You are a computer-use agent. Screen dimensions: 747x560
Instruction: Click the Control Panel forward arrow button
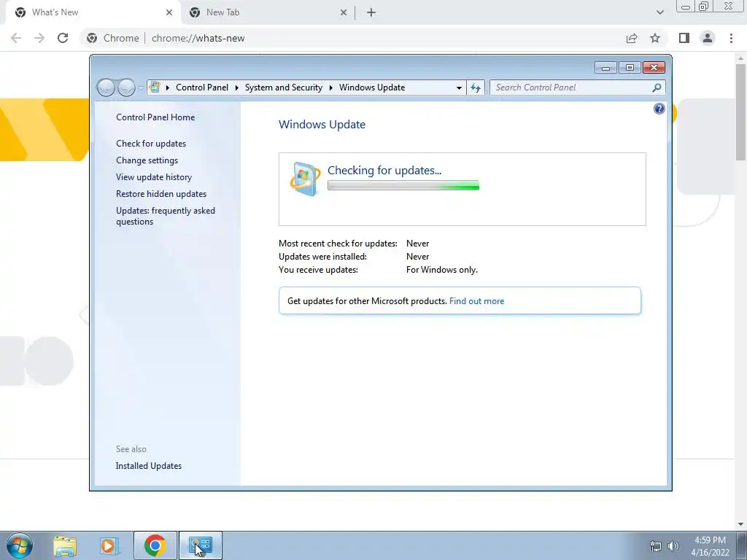coord(126,87)
